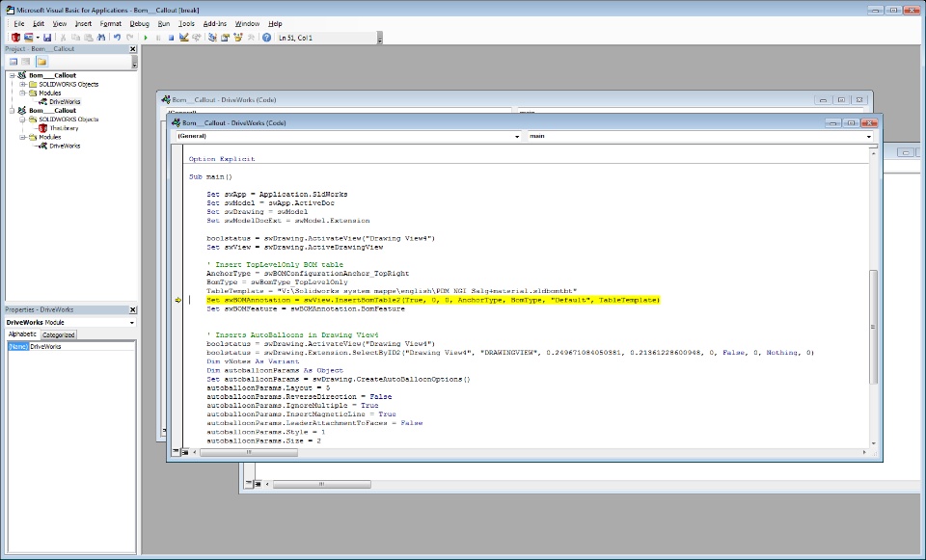
Task: Open the Insert object dropdown arrow in toolbar
Action: [38, 38]
